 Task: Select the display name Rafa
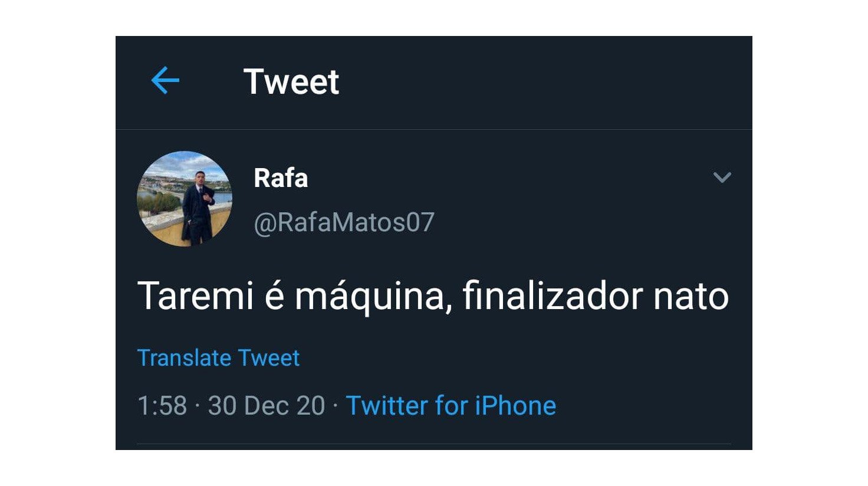[x=281, y=178]
